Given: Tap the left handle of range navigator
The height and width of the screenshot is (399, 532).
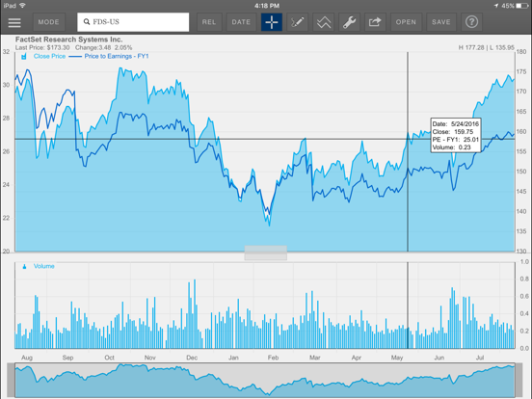Looking at the screenshot, I should 11,380.
